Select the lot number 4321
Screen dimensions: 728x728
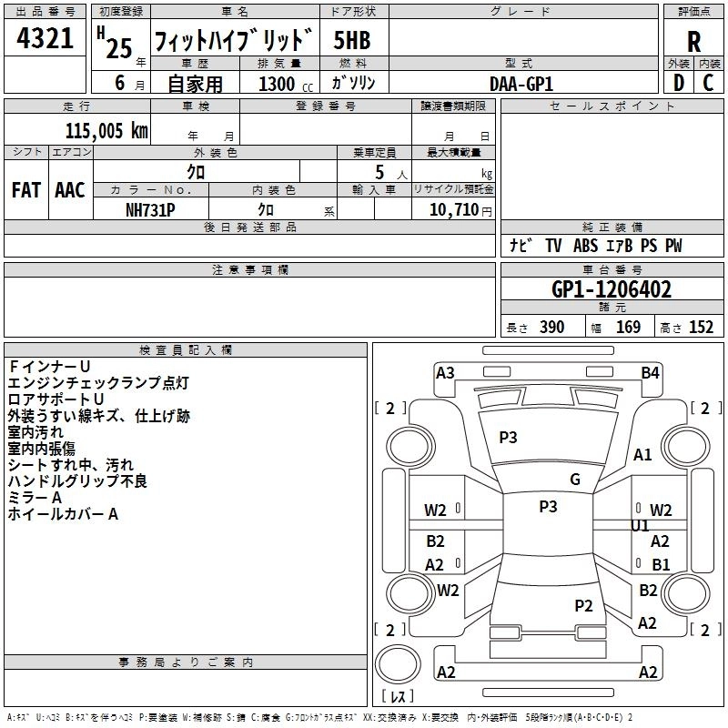click(45, 40)
